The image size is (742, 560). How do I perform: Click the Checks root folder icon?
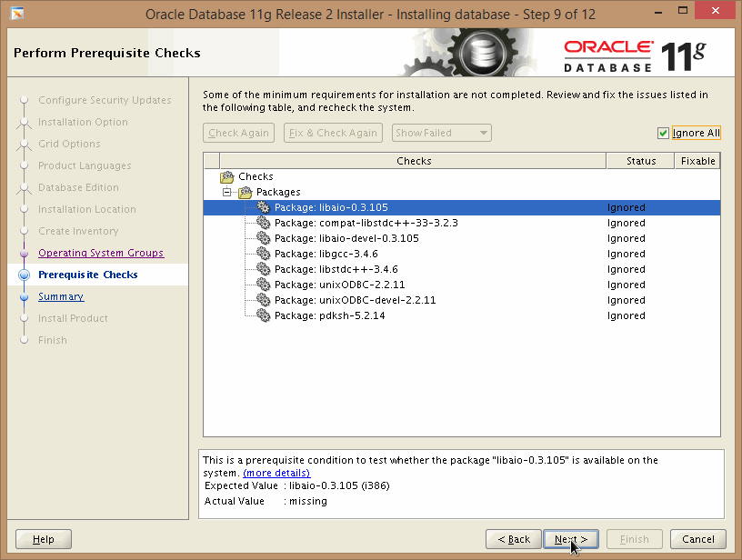tap(227, 176)
